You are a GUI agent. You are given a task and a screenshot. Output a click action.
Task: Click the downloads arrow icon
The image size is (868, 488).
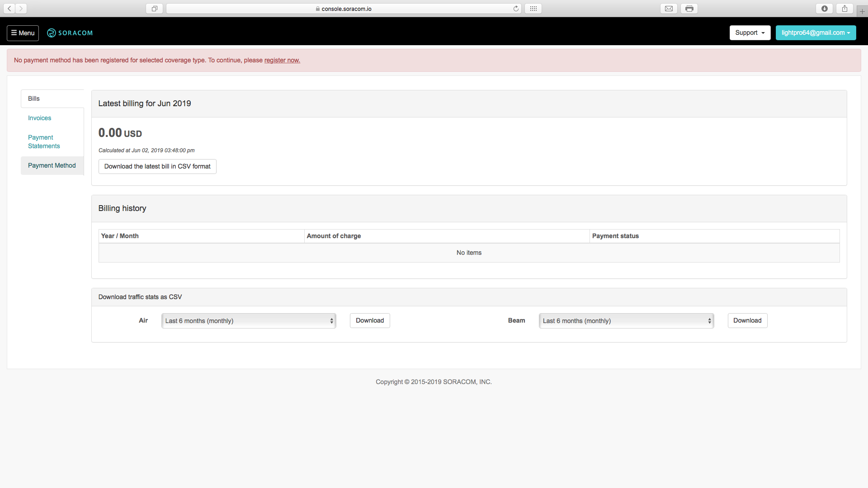click(x=825, y=9)
